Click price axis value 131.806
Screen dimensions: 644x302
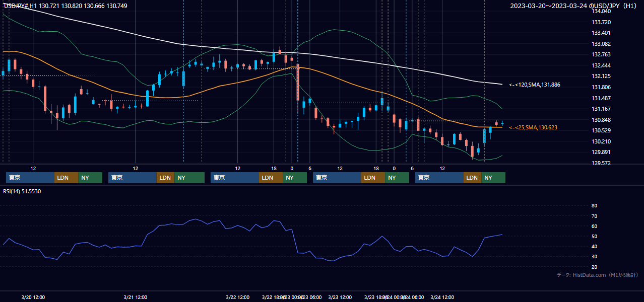601,87
